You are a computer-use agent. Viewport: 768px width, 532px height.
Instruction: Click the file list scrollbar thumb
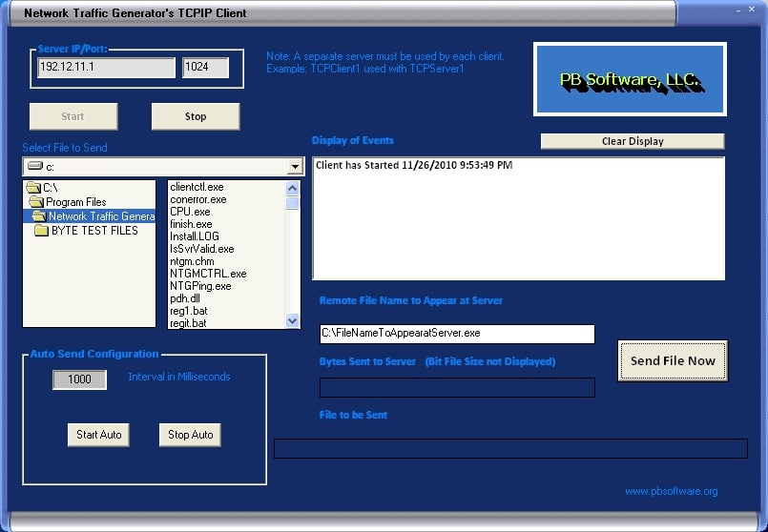point(292,203)
